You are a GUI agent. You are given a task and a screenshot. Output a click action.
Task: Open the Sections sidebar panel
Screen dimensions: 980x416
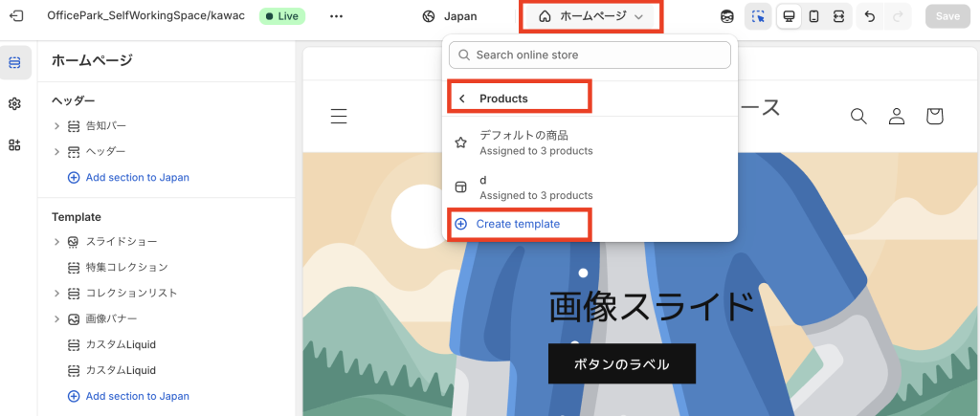point(15,63)
